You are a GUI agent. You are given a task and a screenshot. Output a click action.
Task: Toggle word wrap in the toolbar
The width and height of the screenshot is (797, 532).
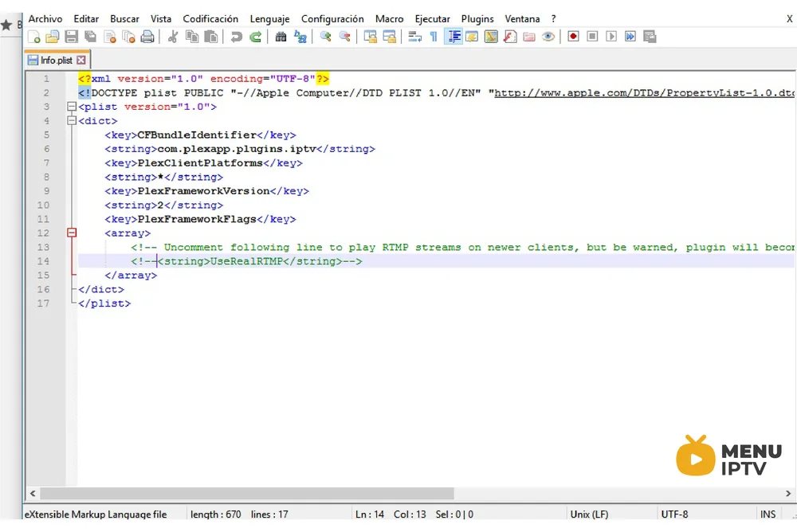pos(414,37)
